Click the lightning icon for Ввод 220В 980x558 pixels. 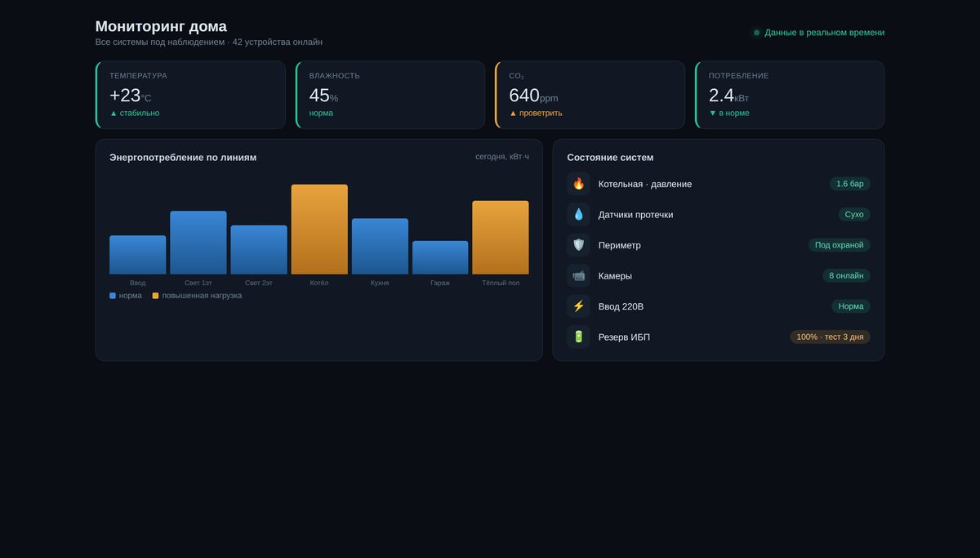pos(578,306)
